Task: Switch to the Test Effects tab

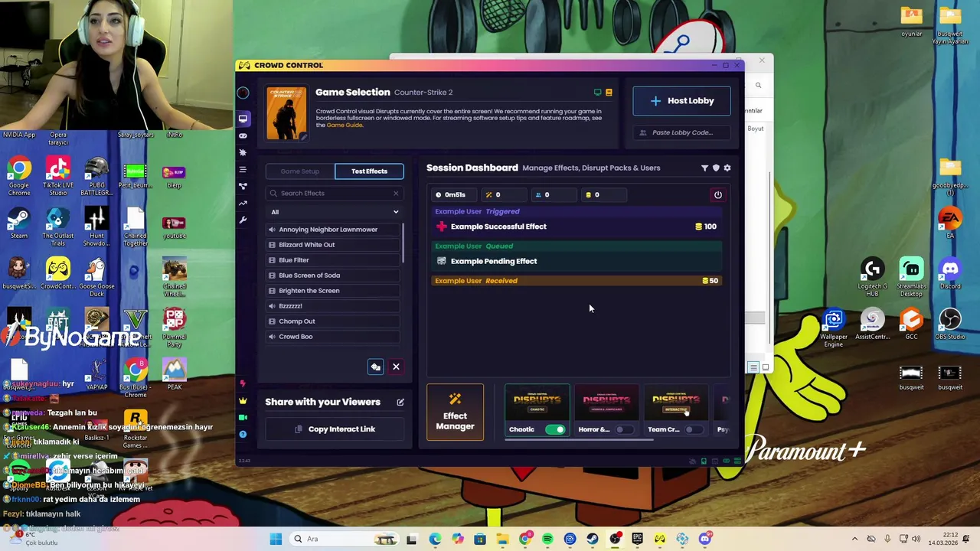Action: (x=369, y=171)
